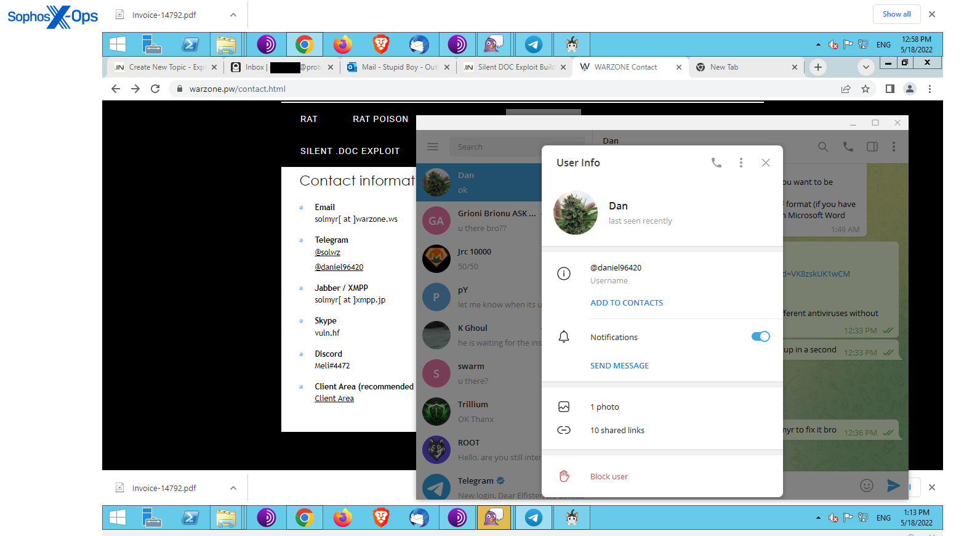Click Show all downloads button

897,14
